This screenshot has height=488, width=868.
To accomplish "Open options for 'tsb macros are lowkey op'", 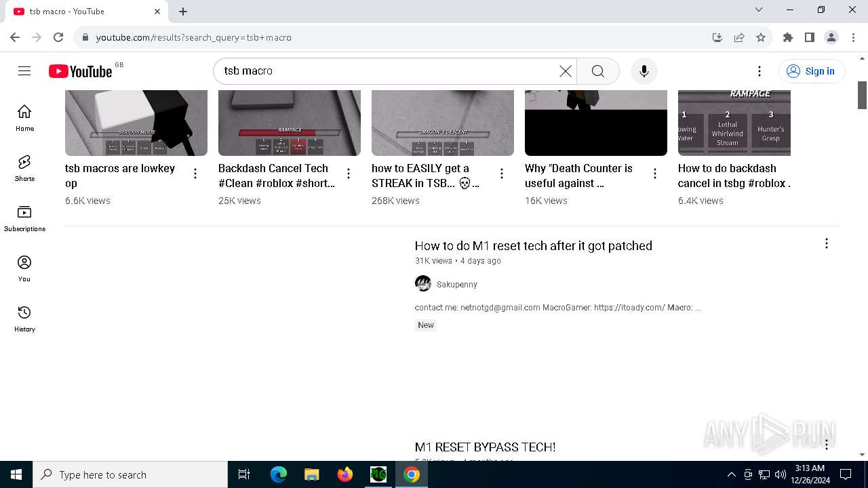I will pos(195,174).
